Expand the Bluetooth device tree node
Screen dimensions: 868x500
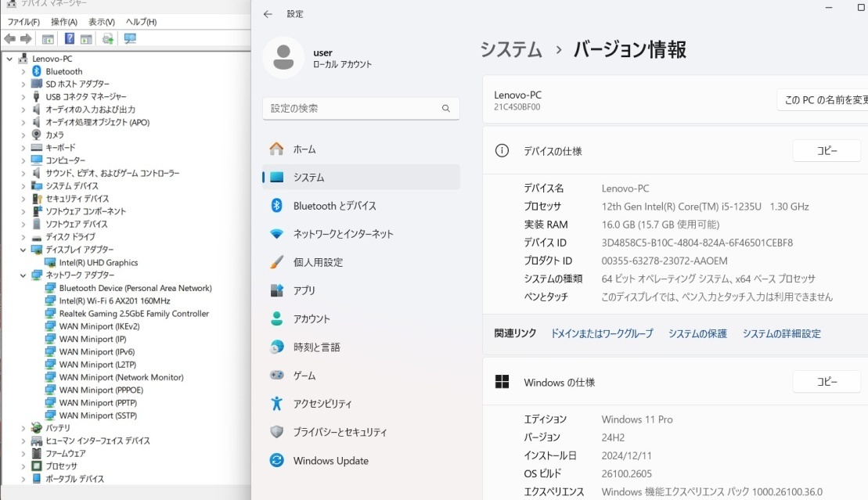(x=23, y=71)
